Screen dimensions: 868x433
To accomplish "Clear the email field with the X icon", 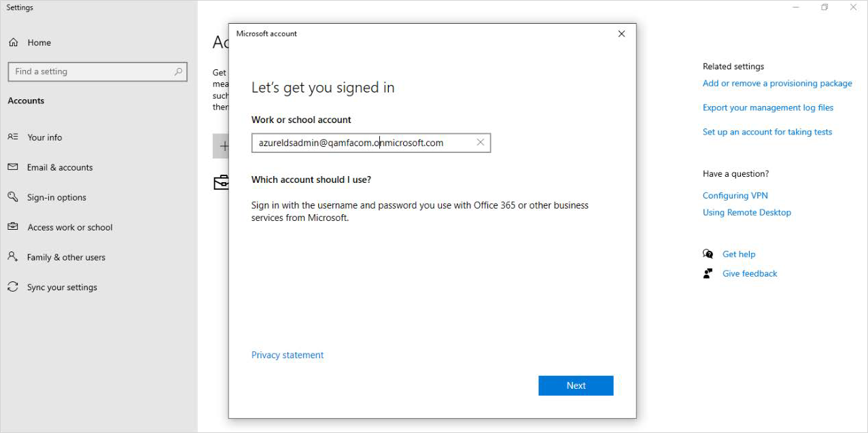I will pos(481,143).
